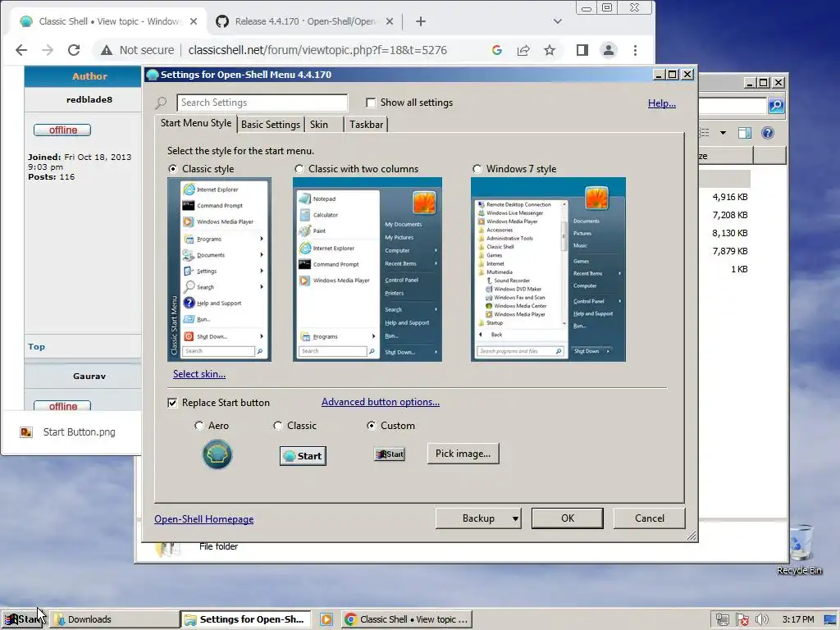
Task: Switch to Basic Settings tab
Action: [271, 125]
